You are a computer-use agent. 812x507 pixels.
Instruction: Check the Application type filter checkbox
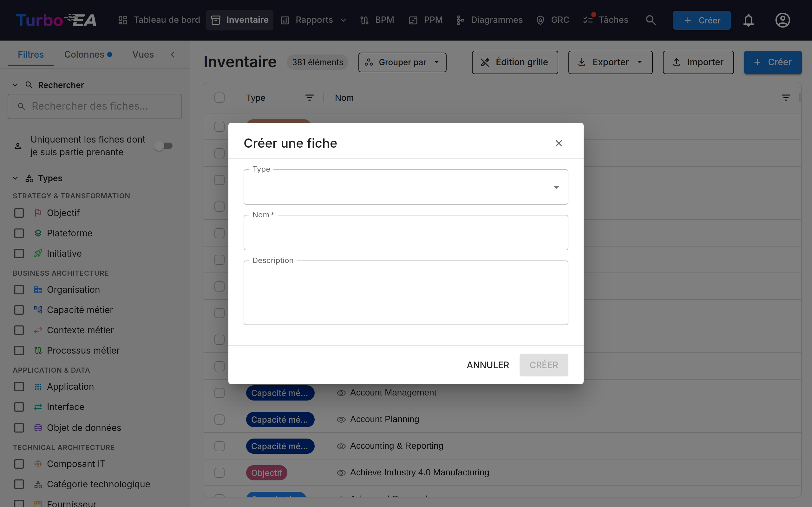pos(19,387)
